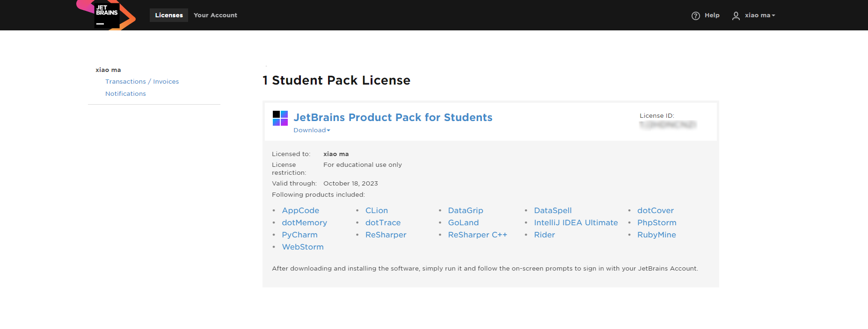Open the Help link in header

pos(712,15)
